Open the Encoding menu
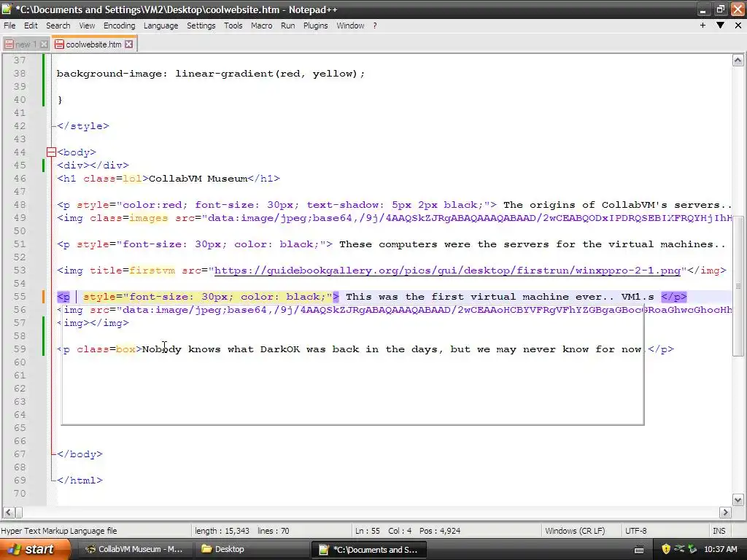 point(119,26)
